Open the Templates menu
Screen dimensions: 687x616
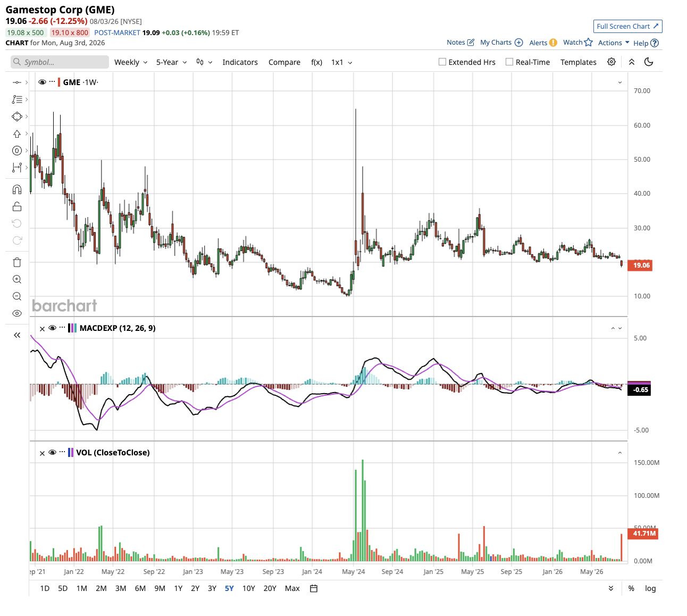coord(579,62)
